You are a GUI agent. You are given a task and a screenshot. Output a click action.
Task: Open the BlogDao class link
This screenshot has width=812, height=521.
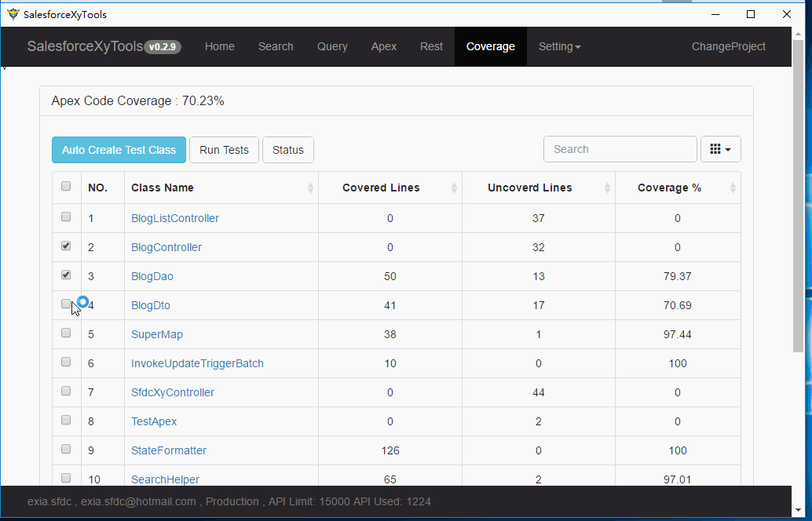click(152, 276)
